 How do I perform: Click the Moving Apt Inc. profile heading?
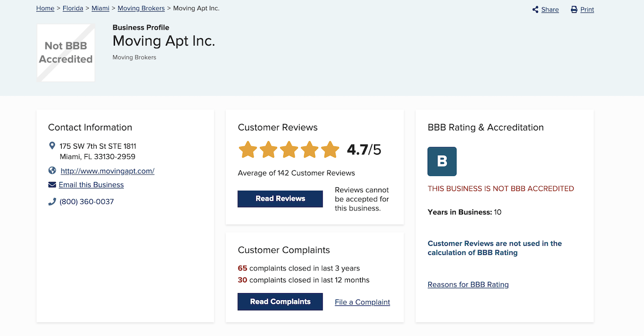[x=164, y=41]
